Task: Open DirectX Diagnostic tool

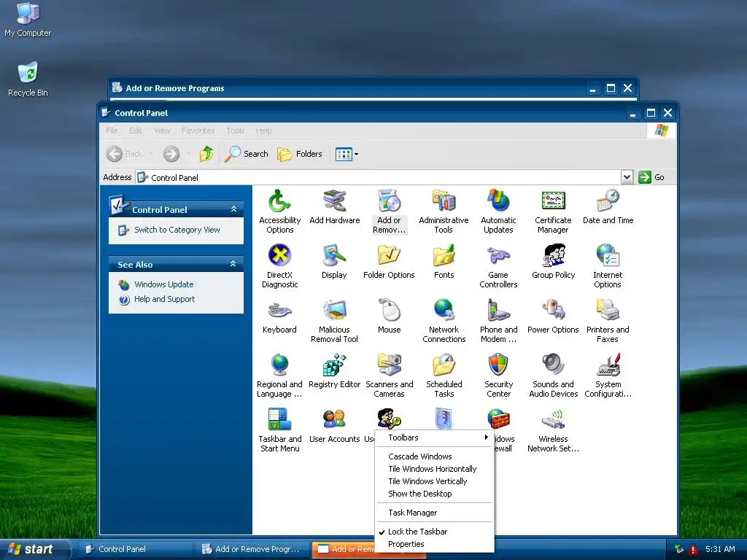Action: (x=279, y=267)
